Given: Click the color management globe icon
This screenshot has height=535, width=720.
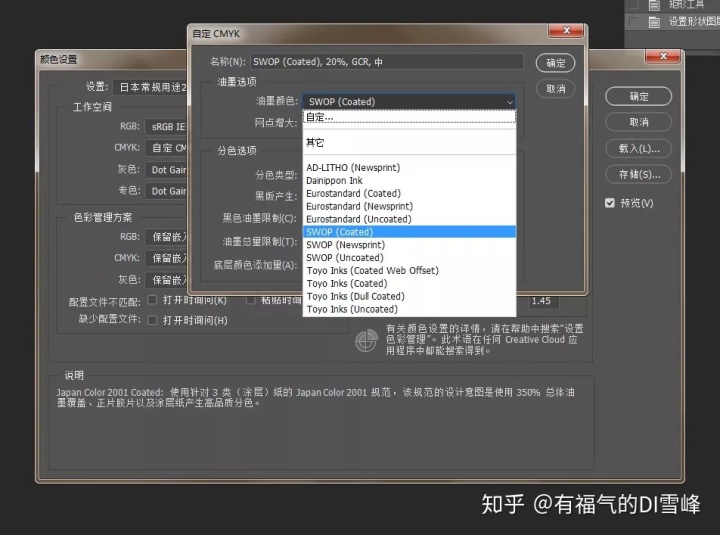Looking at the screenshot, I should click(366, 341).
